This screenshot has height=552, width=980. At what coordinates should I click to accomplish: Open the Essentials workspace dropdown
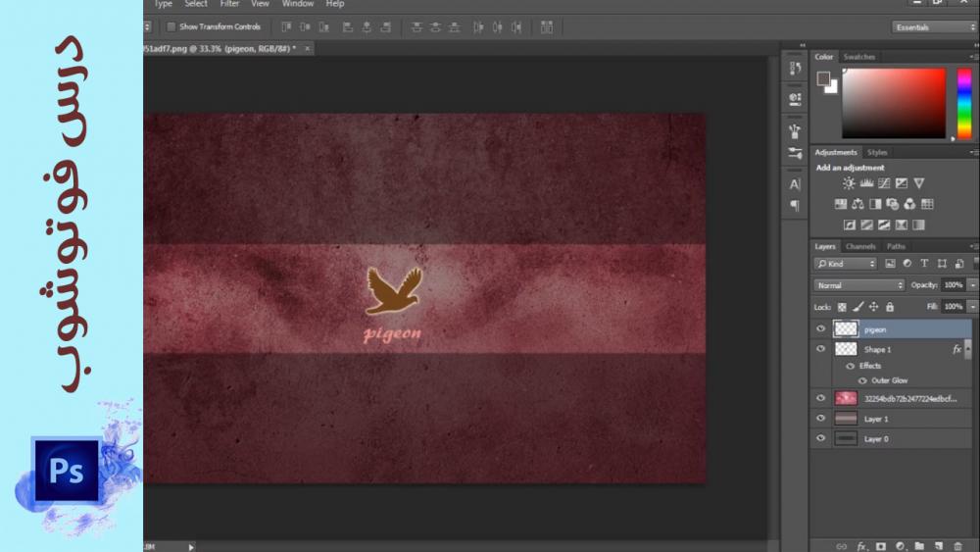(933, 27)
